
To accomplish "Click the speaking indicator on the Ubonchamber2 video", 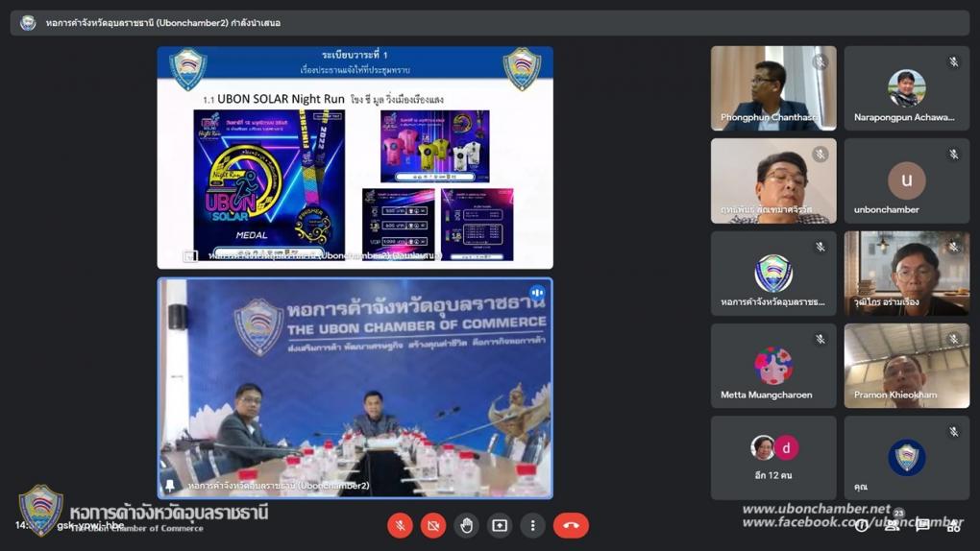I will click(x=537, y=293).
